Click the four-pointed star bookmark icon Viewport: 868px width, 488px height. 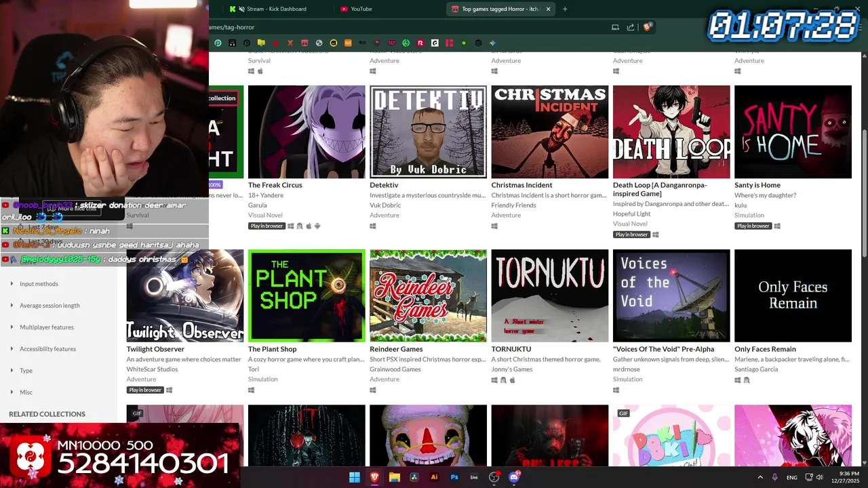click(493, 43)
